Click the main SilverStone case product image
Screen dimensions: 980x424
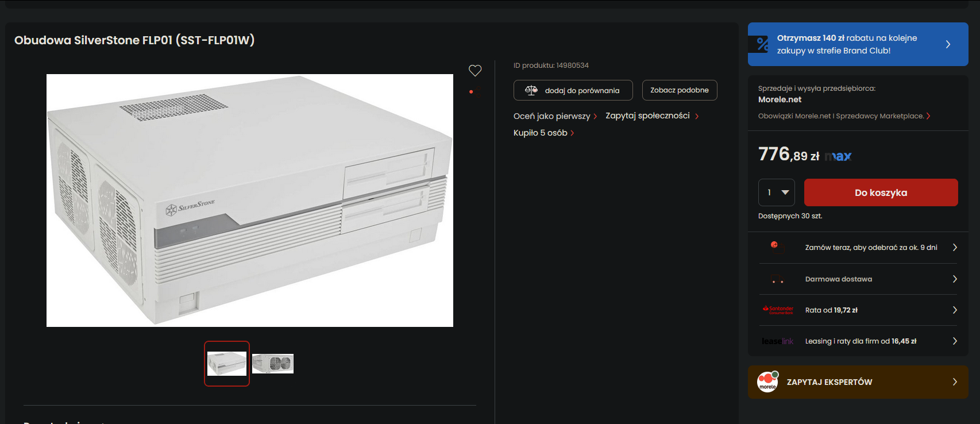pos(250,201)
